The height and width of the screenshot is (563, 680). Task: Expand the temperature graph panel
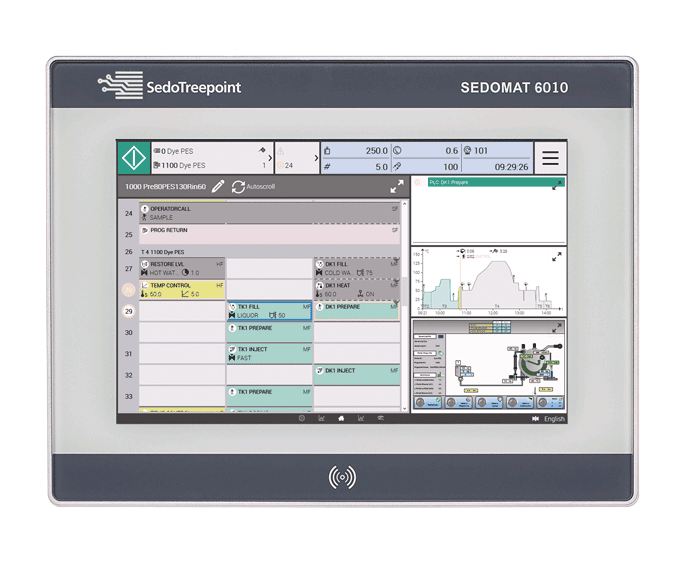coord(557,257)
